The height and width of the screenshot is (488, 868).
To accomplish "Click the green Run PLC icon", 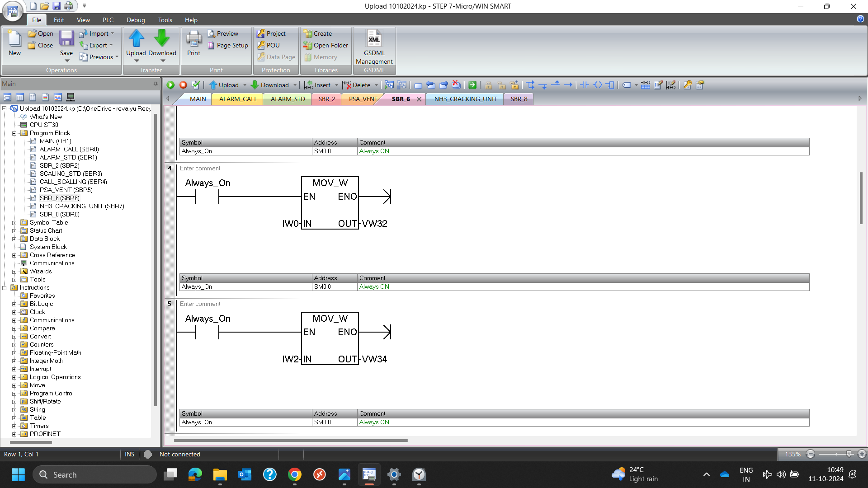I will click(170, 85).
